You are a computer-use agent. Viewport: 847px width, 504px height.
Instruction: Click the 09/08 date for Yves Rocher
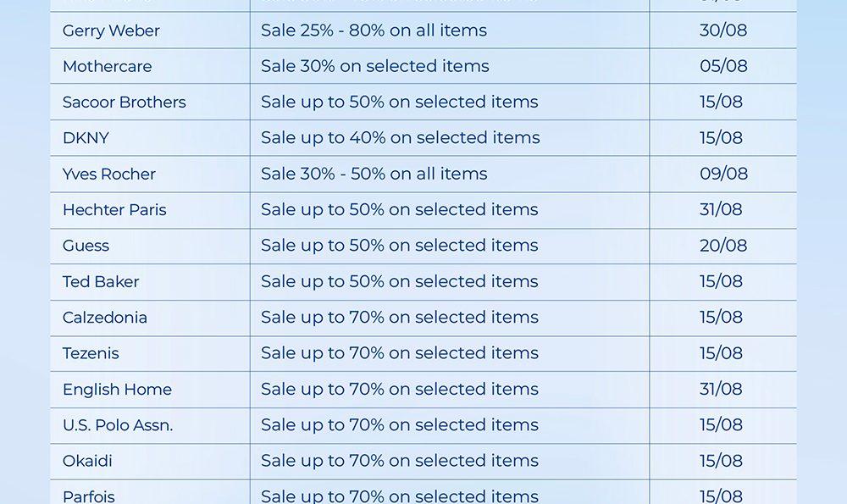coord(723,174)
